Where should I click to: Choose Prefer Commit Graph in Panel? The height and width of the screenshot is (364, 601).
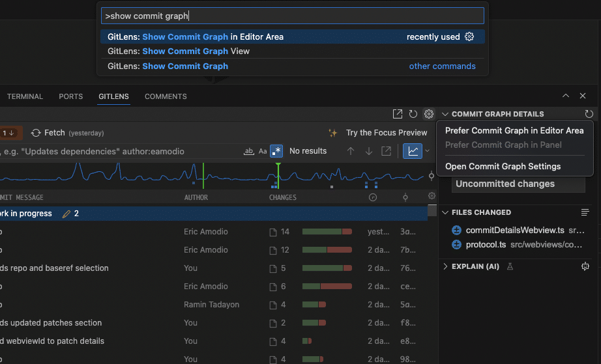click(503, 145)
